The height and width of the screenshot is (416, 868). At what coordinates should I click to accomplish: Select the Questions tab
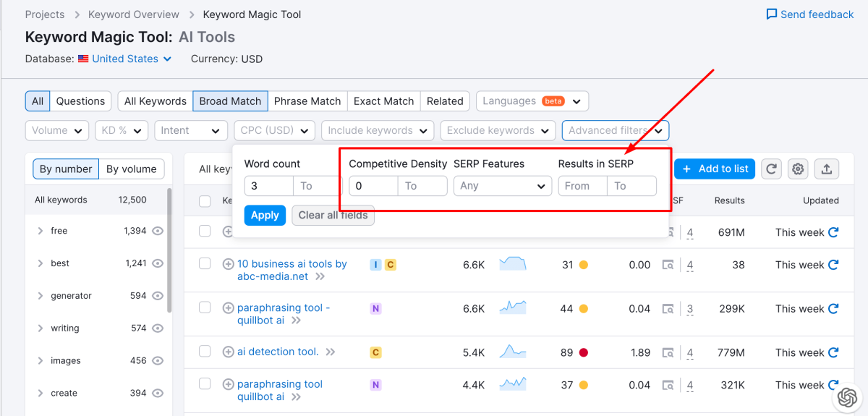point(80,101)
